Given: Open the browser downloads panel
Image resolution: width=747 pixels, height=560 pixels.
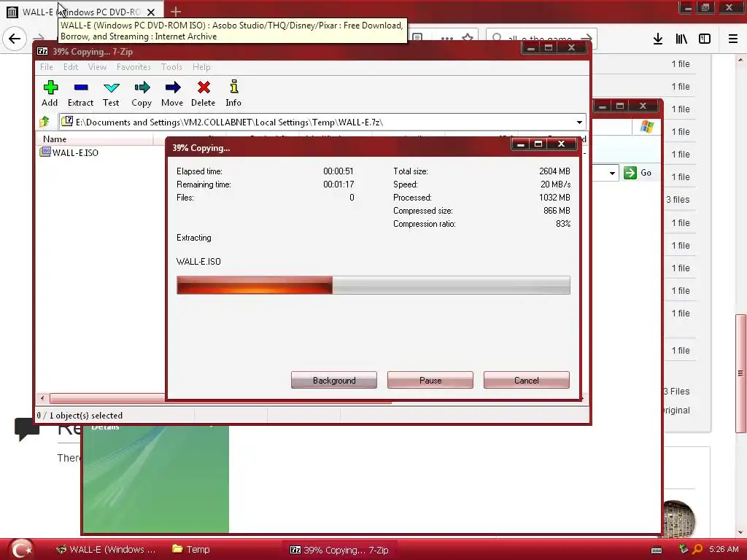Looking at the screenshot, I should pyautogui.click(x=658, y=39).
